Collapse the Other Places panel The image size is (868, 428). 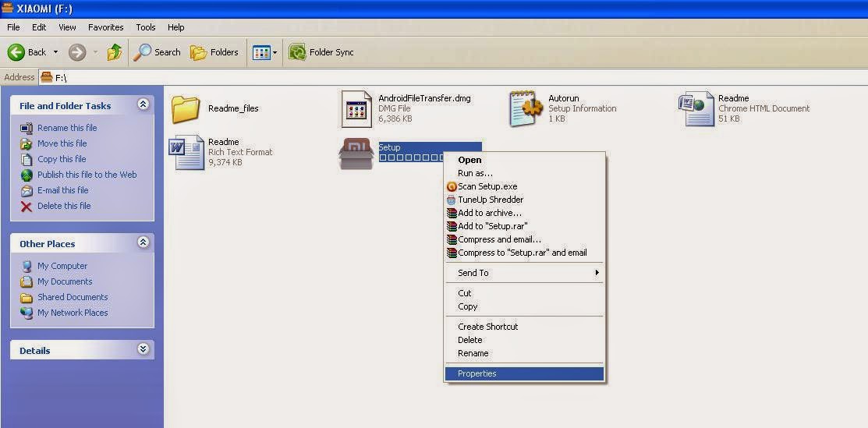point(143,242)
